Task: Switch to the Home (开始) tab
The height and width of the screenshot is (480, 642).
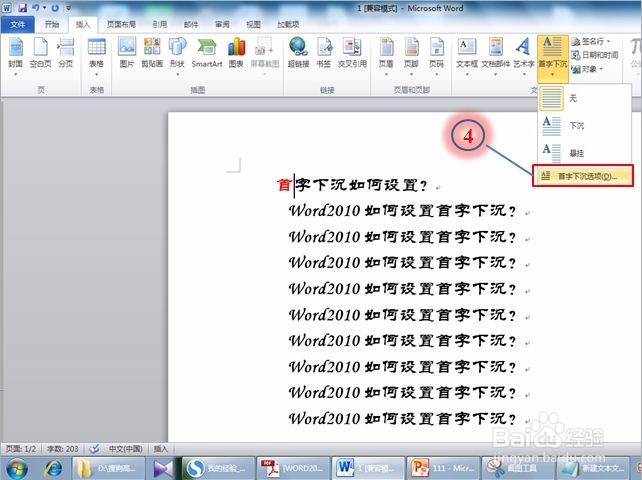Action: point(52,25)
